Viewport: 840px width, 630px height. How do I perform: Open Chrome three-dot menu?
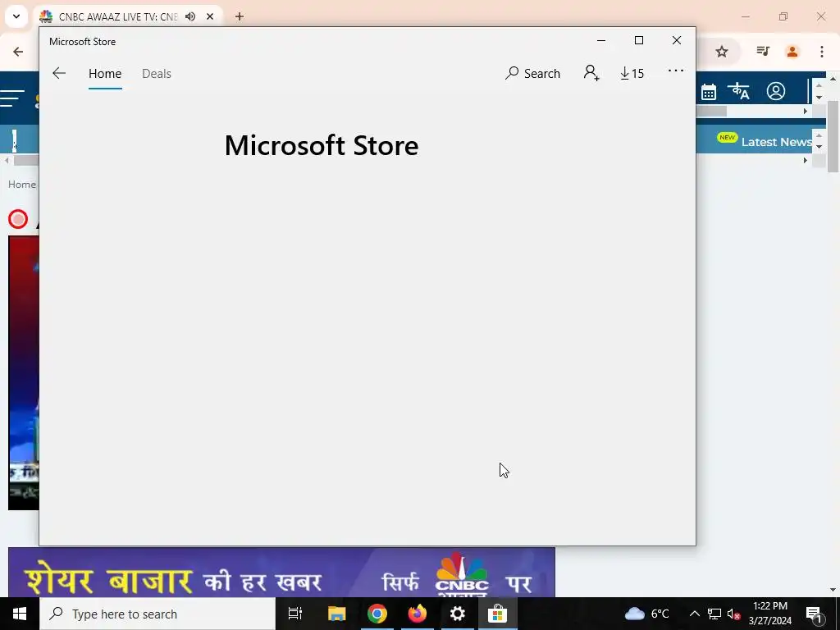[822, 52]
